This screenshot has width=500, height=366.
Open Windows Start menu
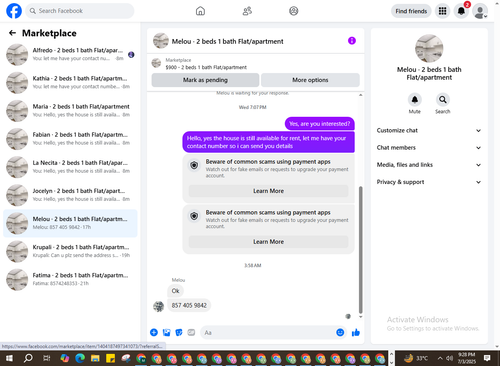[x=9, y=358]
